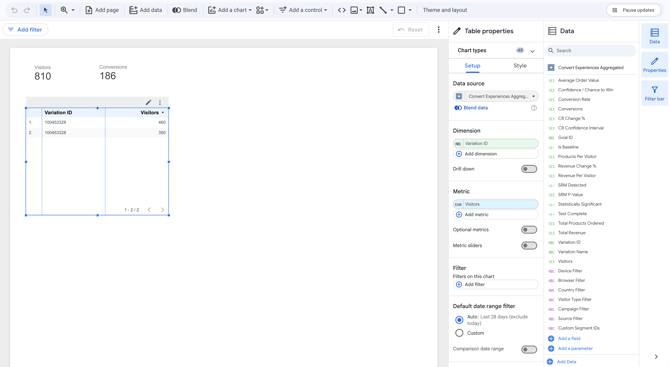Click the Pause updates button
This screenshot has width=670, height=367.
tap(633, 10)
